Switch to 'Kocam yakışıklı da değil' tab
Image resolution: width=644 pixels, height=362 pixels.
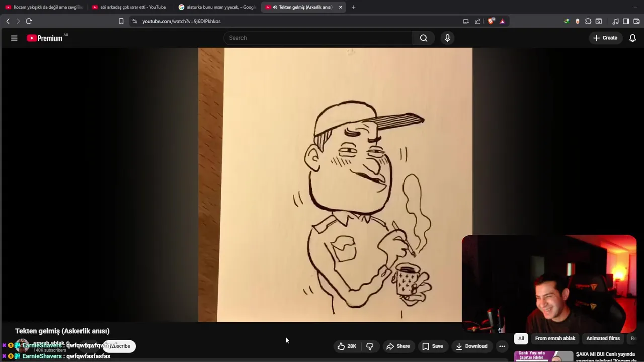44,7
